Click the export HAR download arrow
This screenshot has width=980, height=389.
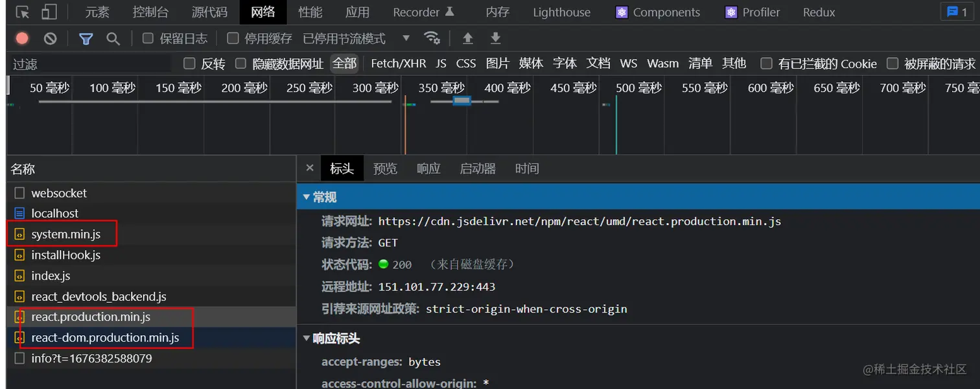point(495,39)
